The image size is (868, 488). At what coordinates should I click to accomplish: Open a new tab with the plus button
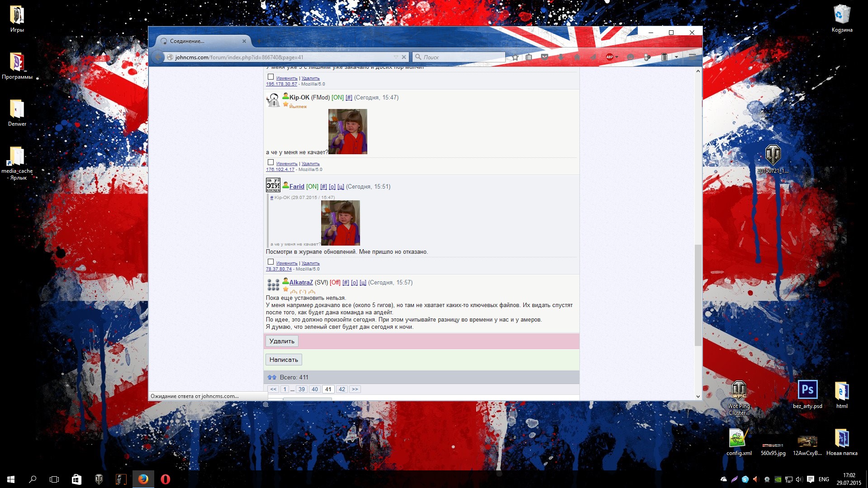coord(259,41)
